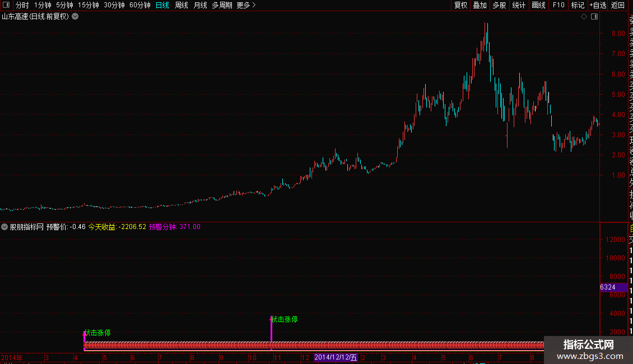This screenshot has width=633, height=364.
Task: Switch to 分时 intraday view
Action: [x=22, y=5]
